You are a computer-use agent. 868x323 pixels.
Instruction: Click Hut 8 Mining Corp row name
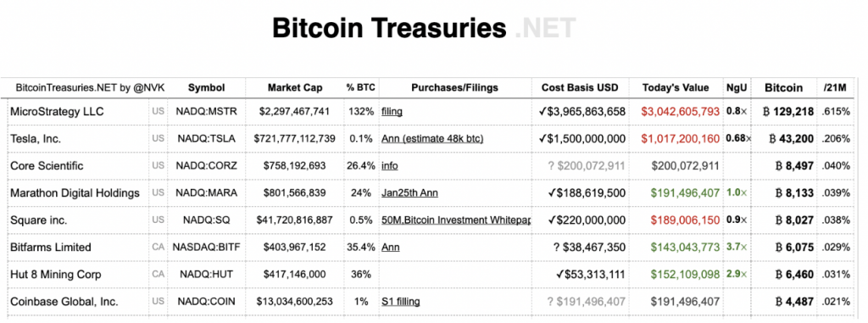point(56,274)
